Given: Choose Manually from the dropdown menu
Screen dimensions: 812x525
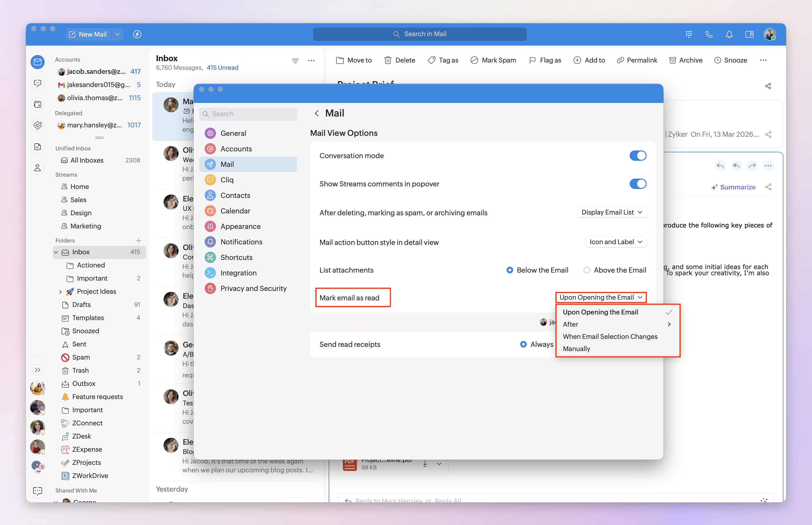Looking at the screenshot, I should [577, 349].
